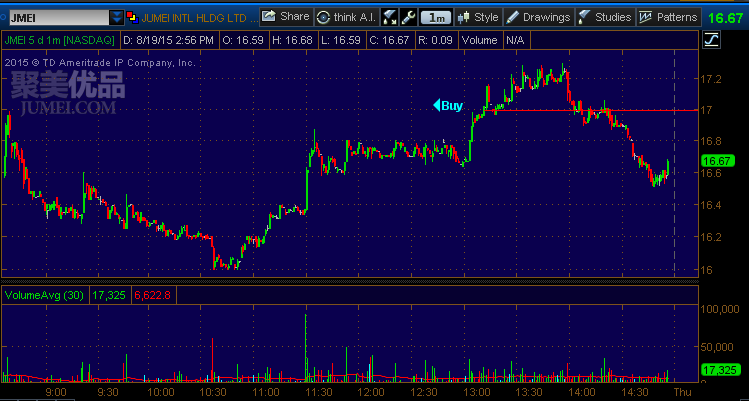This screenshot has height=401, width=749.
Task: Open the Style menu
Action: point(478,17)
